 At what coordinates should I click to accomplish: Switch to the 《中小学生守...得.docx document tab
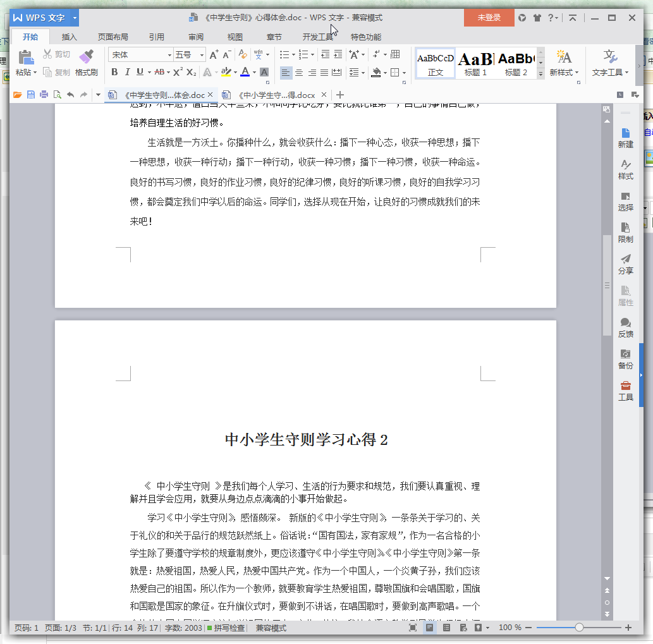pos(274,95)
